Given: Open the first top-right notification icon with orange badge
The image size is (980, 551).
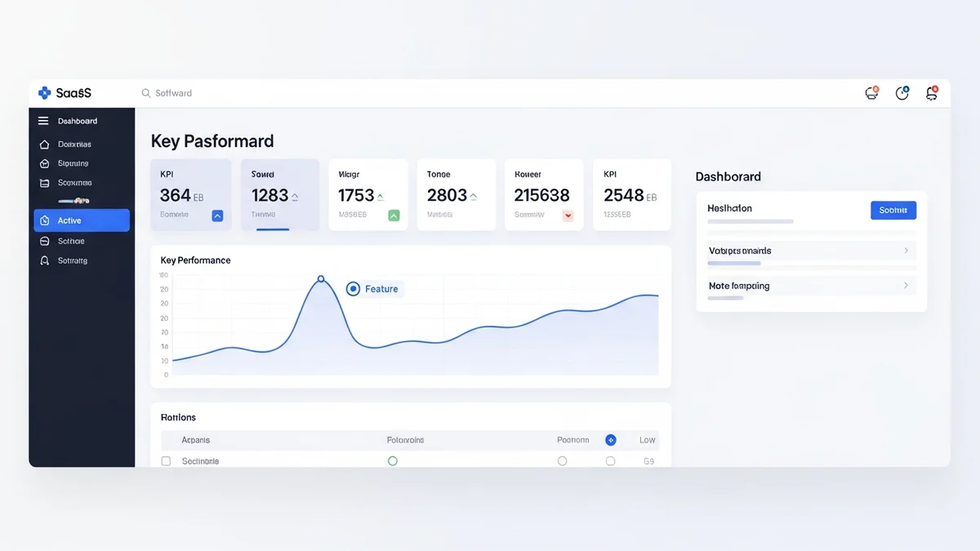Looking at the screenshot, I should (871, 93).
